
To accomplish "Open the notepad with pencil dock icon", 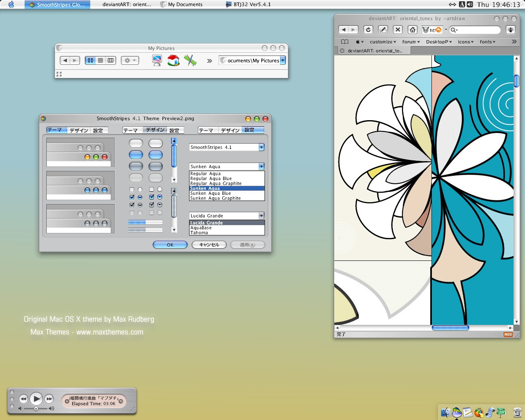I will (468, 413).
